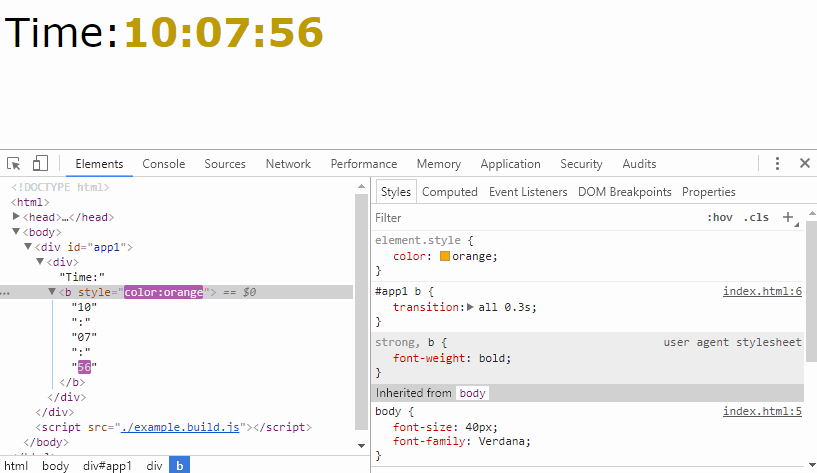Screen dimensions: 817x473
Task: Switch to the Application tab
Action: [x=510, y=164]
